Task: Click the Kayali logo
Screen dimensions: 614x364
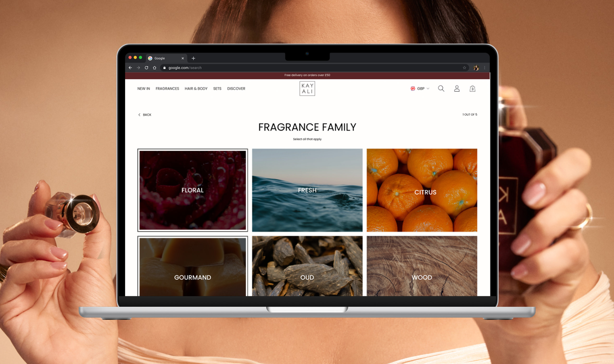Action: 307,89
